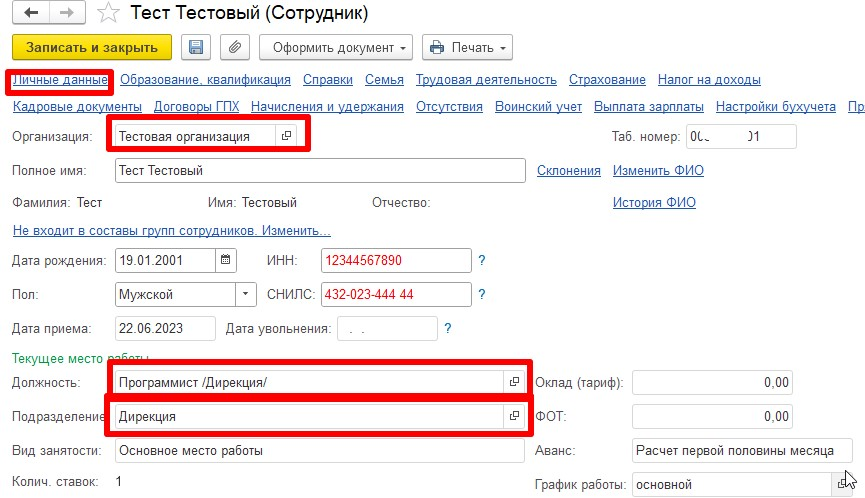Click the question mark next to ИНН
Image resolution: width=865 pixels, height=498 pixels.
pyautogui.click(x=482, y=261)
